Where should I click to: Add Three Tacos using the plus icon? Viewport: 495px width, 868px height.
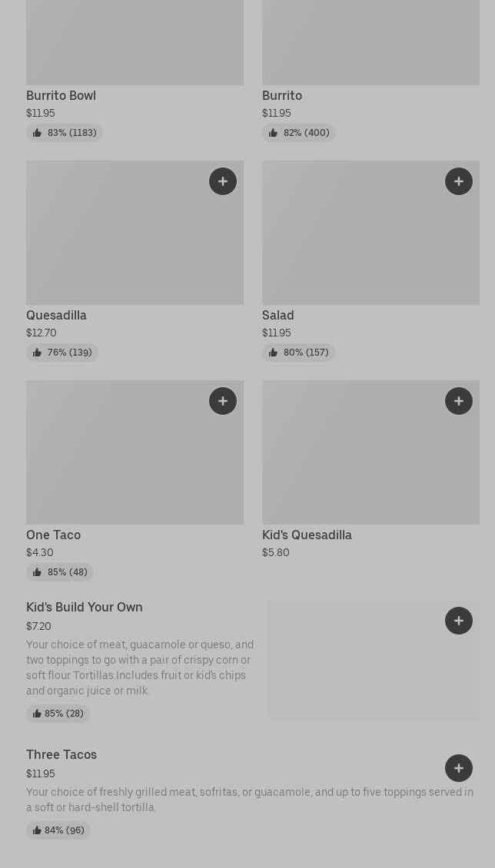tap(459, 768)
